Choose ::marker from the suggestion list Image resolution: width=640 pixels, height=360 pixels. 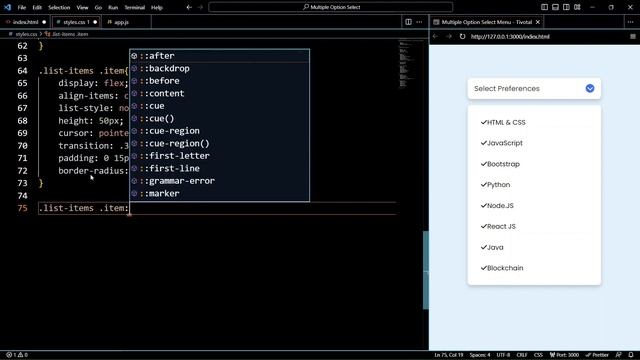(x=220, y=193)
